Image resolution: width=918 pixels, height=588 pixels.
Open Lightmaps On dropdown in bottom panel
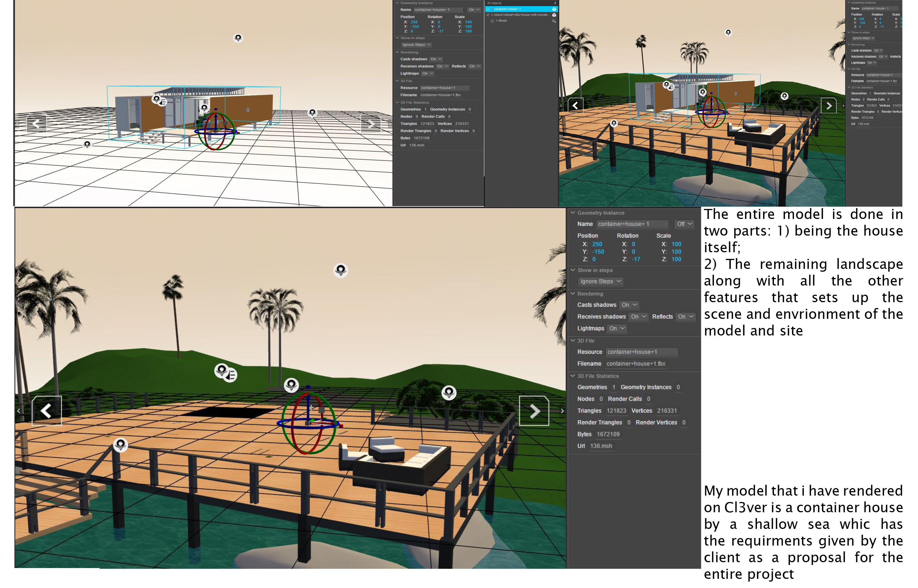617,328
